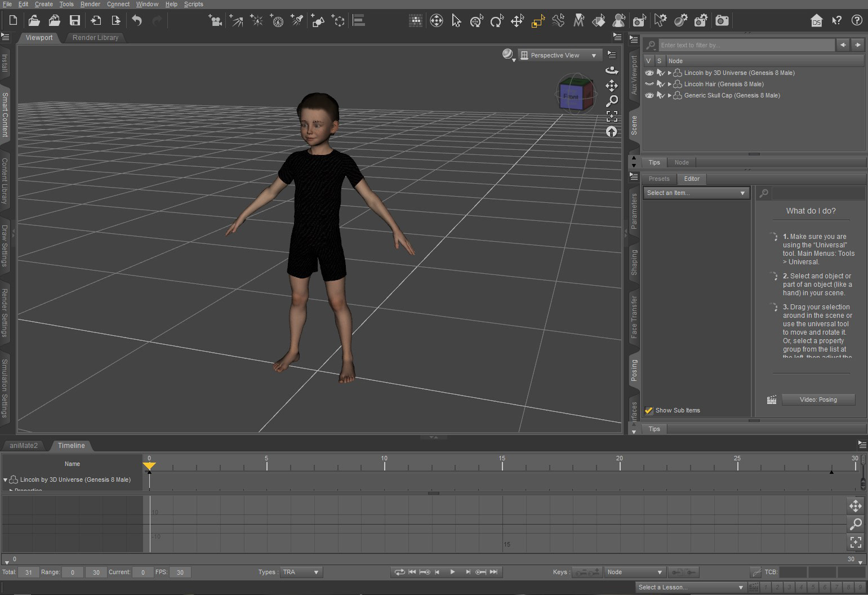868x595 pixels.
Task: Toggle selectability of Lincoln by 3D Universe
Action: [661, 73]
